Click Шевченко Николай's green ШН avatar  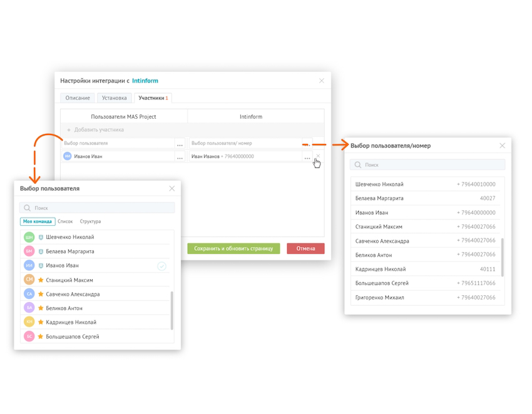[29, 238]
